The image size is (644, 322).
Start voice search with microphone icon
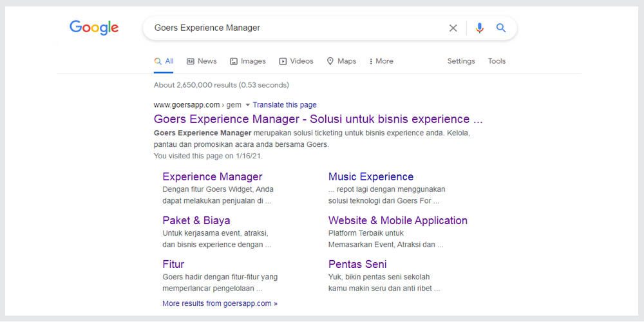[x=479, y=28]
